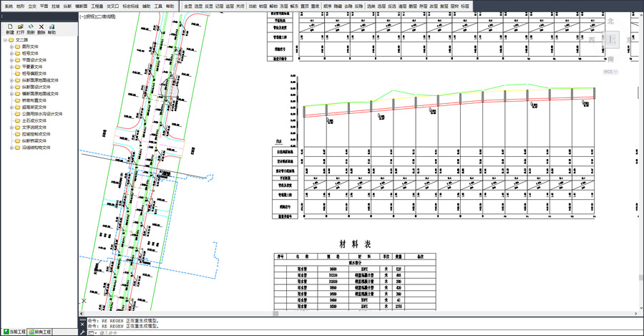Expand the 平要素文件 tree node
Image resolution: width=644 pixels, height=336 pixels.
[11, 67]
